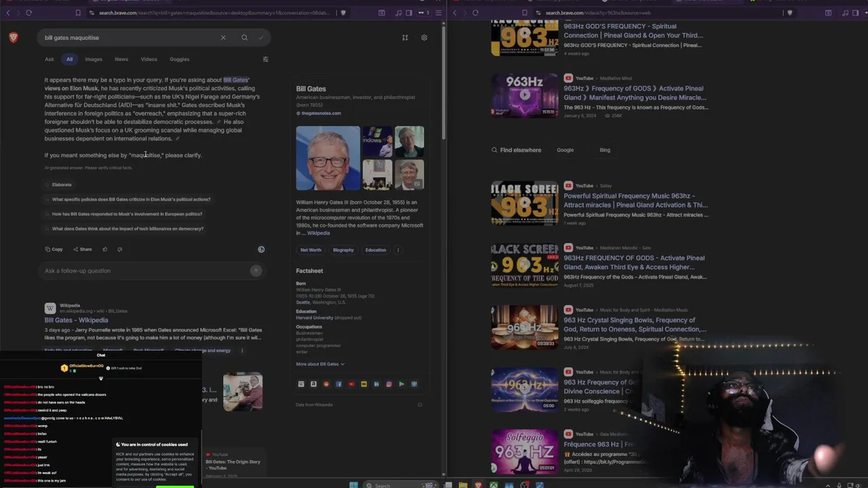This screenshot has width=868, height=488.
Task: Select the All results tab
Action: (x=69, y=59)
